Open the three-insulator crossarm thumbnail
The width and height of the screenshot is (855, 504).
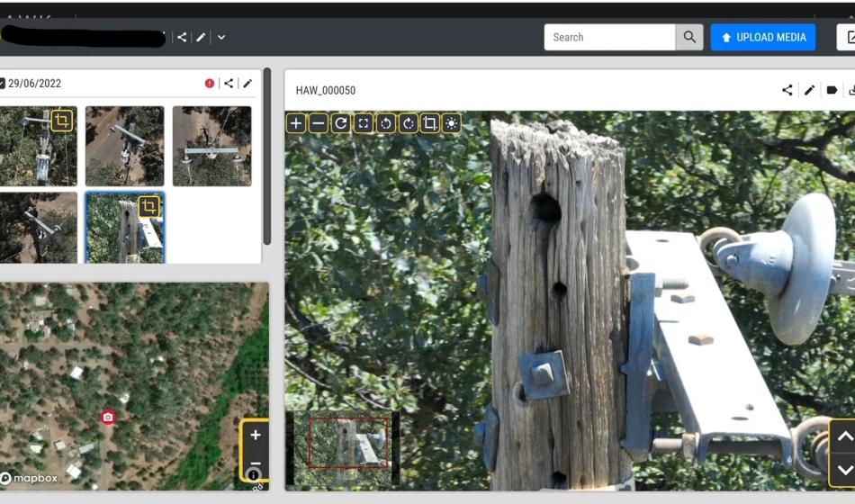click(x=211, y=146)
